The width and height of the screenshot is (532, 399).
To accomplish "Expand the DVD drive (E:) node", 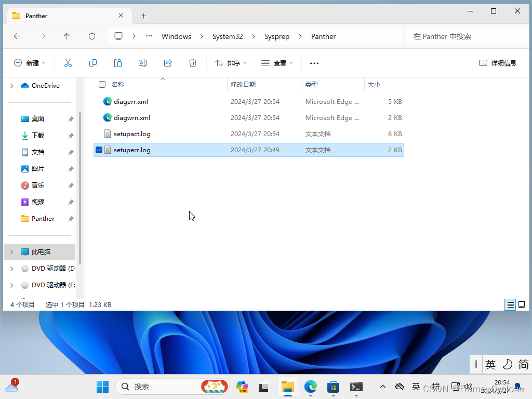I will (12, 285).
